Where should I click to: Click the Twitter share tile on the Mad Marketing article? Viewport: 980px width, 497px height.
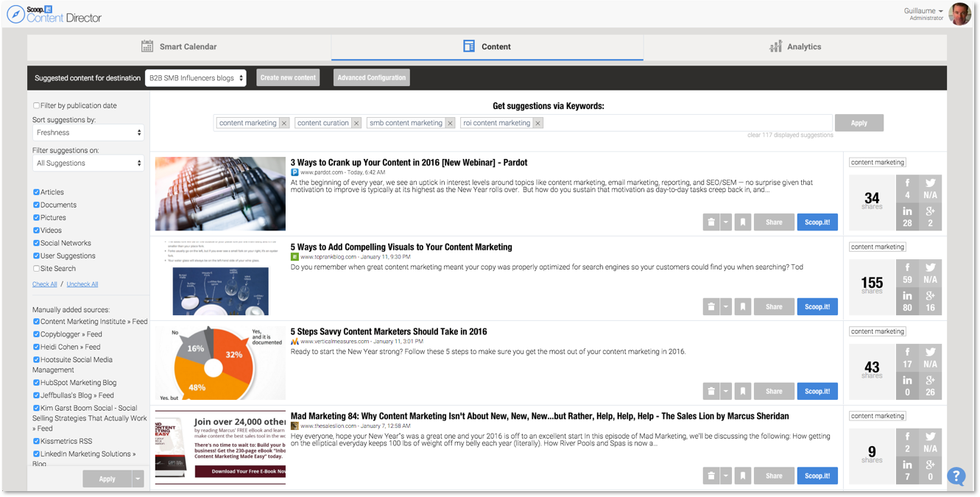point(930,443)
